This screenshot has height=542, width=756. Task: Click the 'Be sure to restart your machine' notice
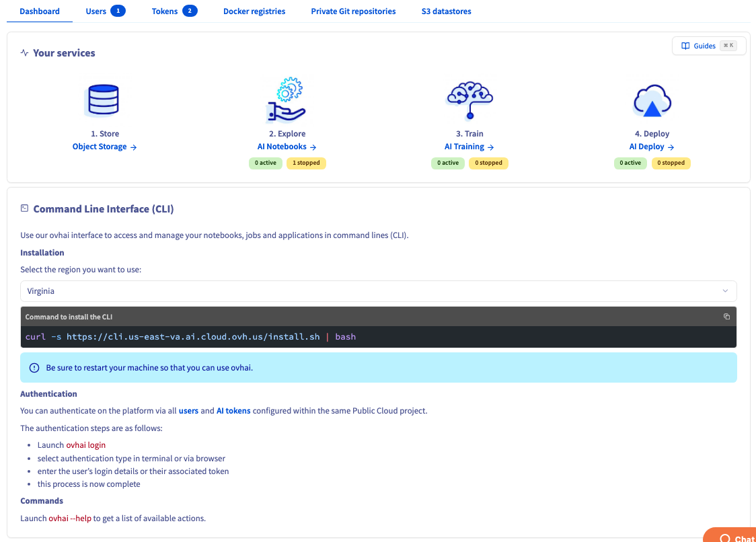tap(379, 368)
